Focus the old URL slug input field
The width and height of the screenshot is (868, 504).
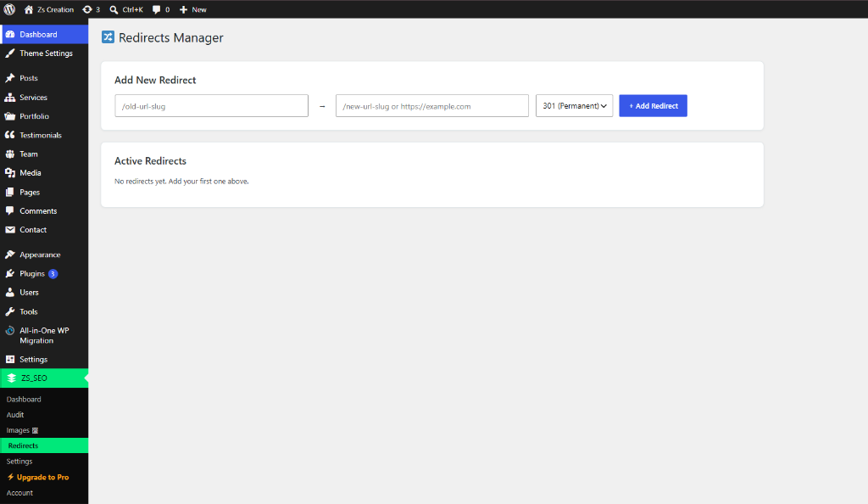pyautogui.click(x=211, y=106)
